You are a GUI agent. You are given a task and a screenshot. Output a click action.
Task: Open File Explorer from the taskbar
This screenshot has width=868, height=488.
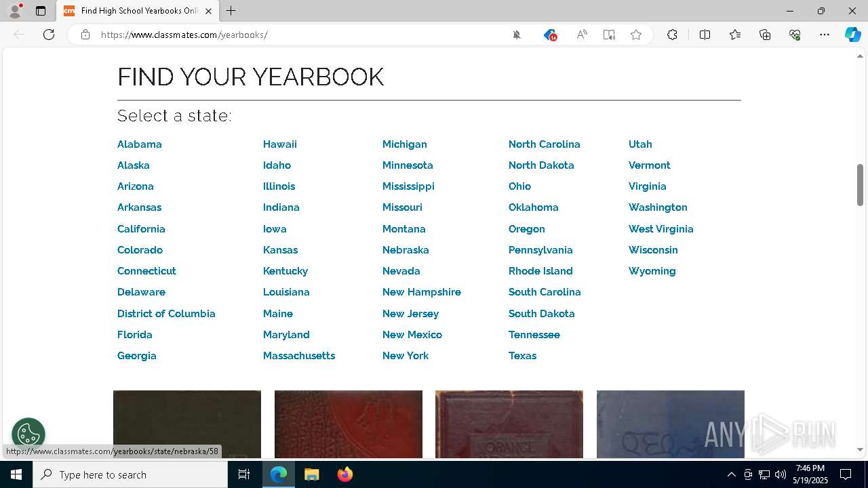pyautogui.click(x=311, y=474)
